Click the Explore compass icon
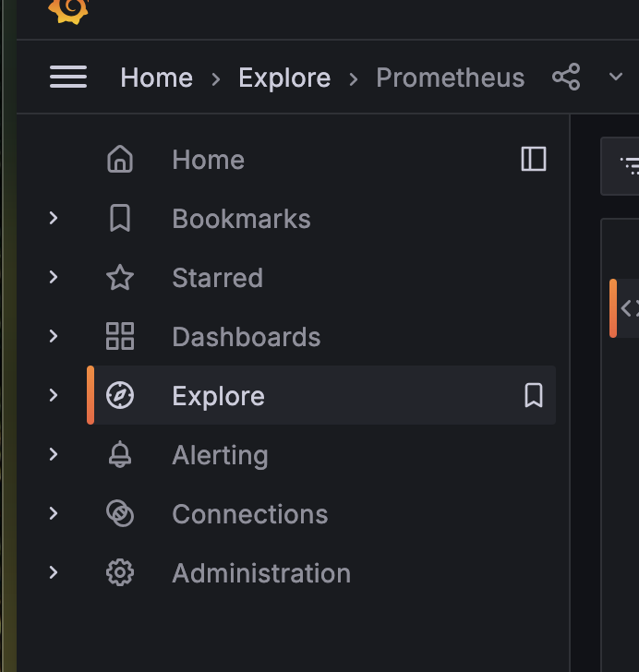This screenshot has width=639, height=672. point(120,396)
